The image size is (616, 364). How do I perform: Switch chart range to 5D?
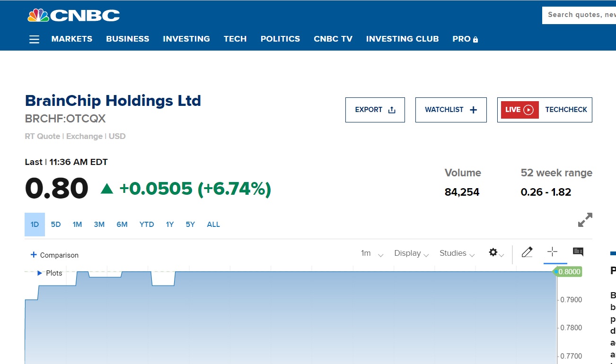pos(56,225)
